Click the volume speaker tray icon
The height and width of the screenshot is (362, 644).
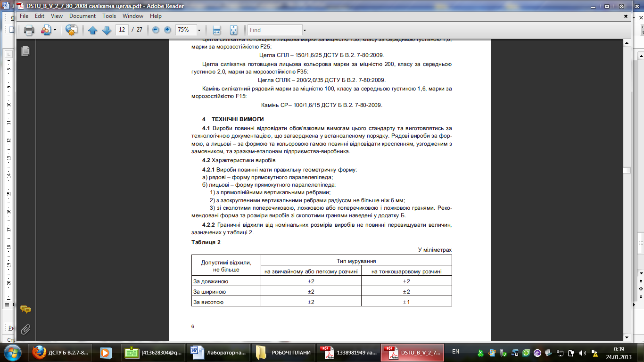pyautogui.click(x=583, y=353)
